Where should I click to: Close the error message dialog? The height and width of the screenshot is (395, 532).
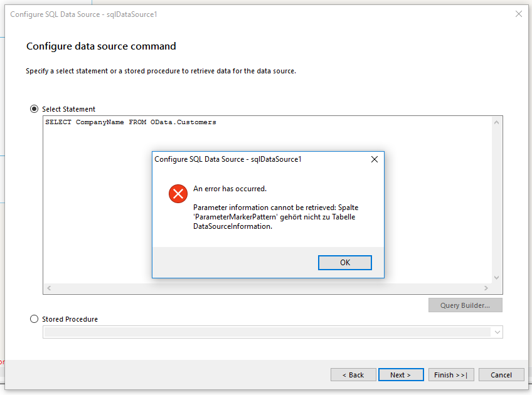click(375, 159)
